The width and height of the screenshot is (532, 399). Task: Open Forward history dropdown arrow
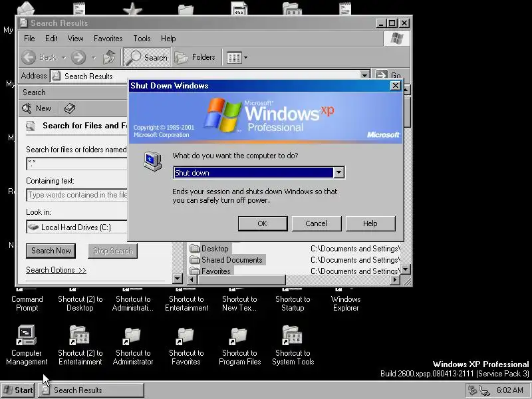[x=94, y=58]
